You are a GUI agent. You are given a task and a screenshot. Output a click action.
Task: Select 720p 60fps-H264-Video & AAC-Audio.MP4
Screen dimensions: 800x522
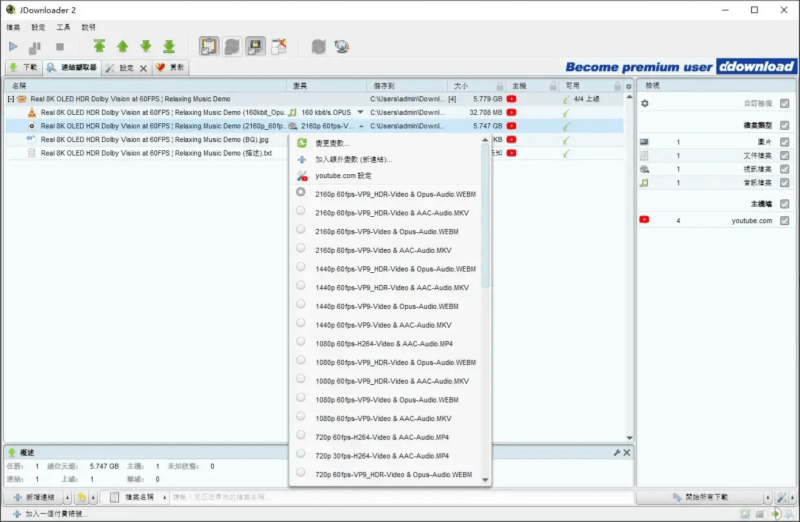[x=386, y=437]
